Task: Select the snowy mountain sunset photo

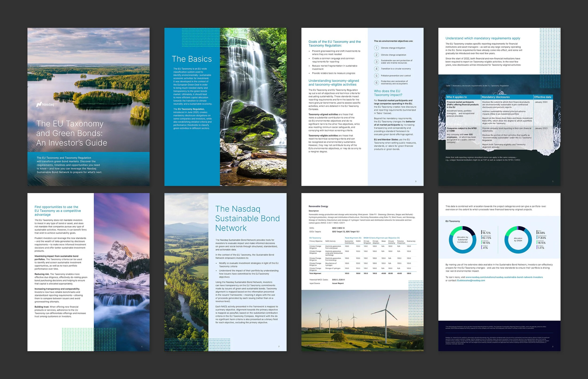Action: pos(122,272)
